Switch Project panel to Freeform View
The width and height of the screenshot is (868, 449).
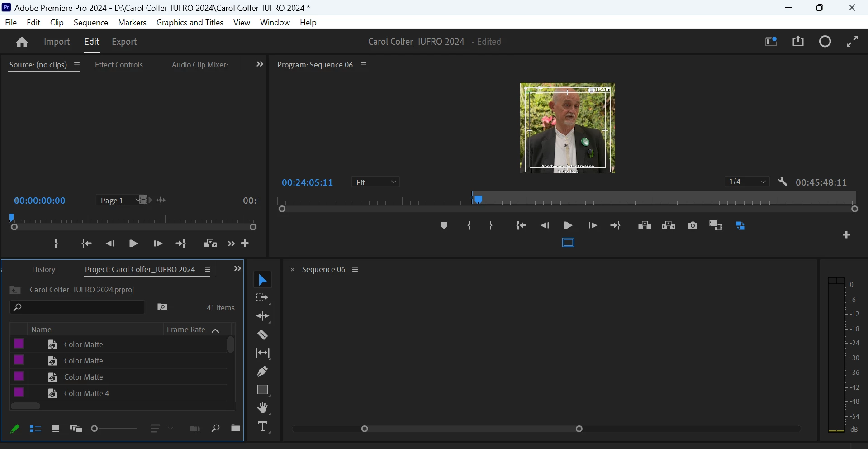coord(76,429)
